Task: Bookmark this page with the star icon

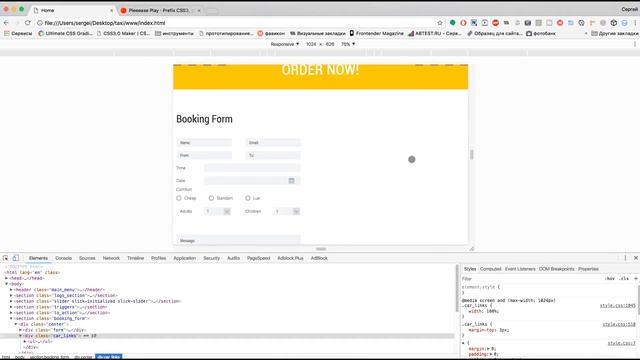Action: 440,23
